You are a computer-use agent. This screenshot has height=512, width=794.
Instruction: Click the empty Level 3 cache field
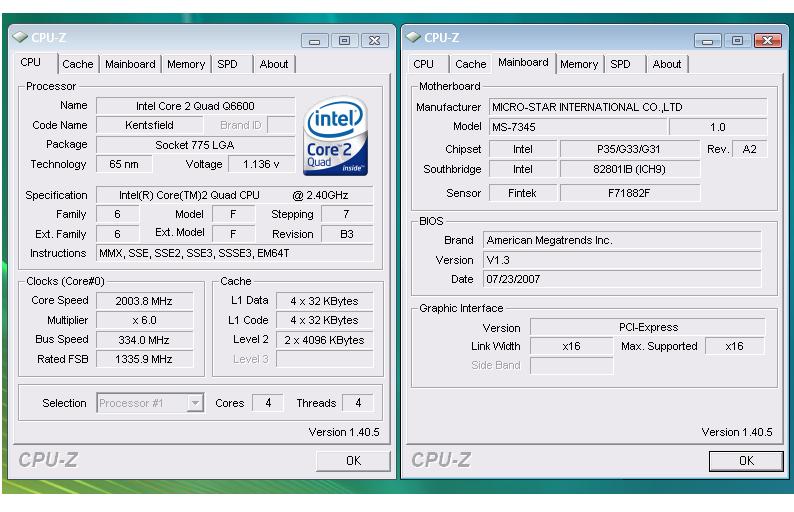tap(325, 359)
